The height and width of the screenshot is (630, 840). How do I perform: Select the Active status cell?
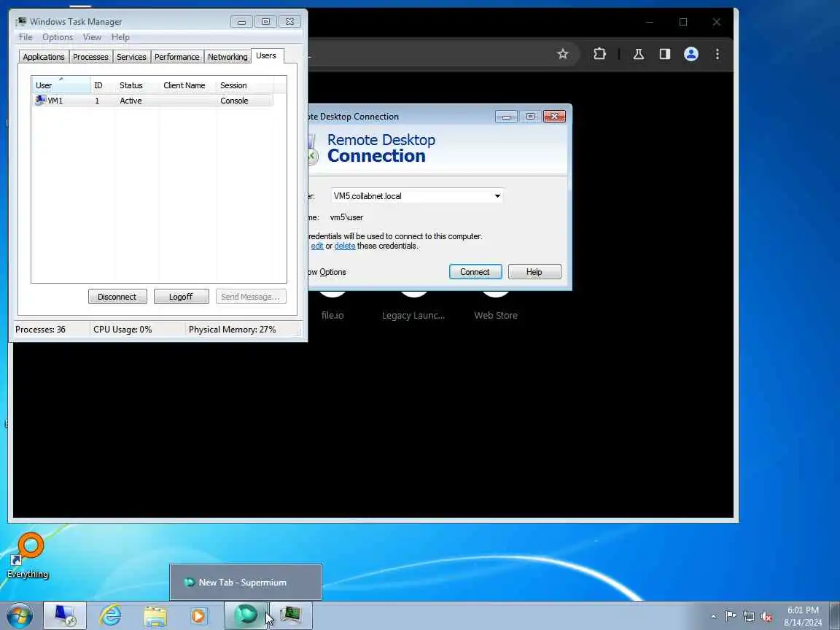tap(131, 101)
